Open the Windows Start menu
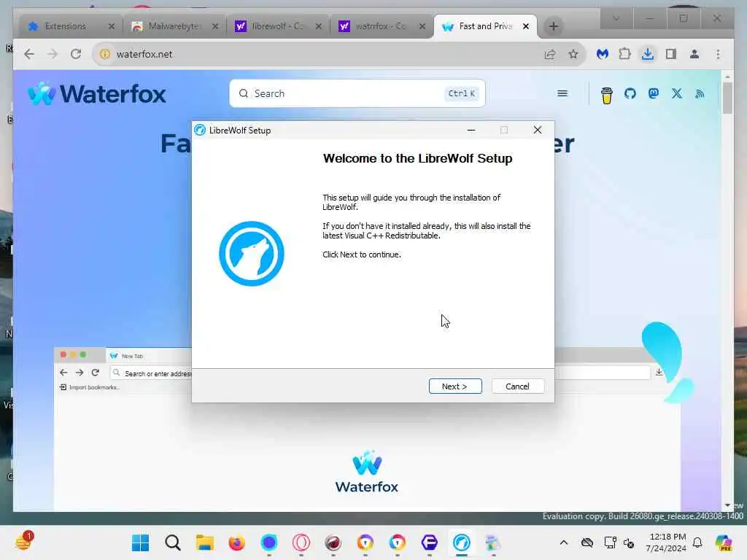747x560 pixels. [x=141, y=542]
